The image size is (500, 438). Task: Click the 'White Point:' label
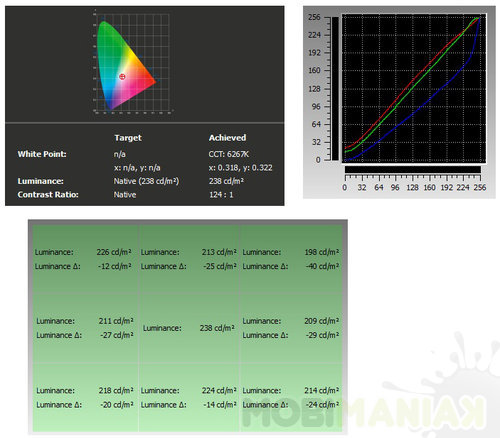[42, 154]
